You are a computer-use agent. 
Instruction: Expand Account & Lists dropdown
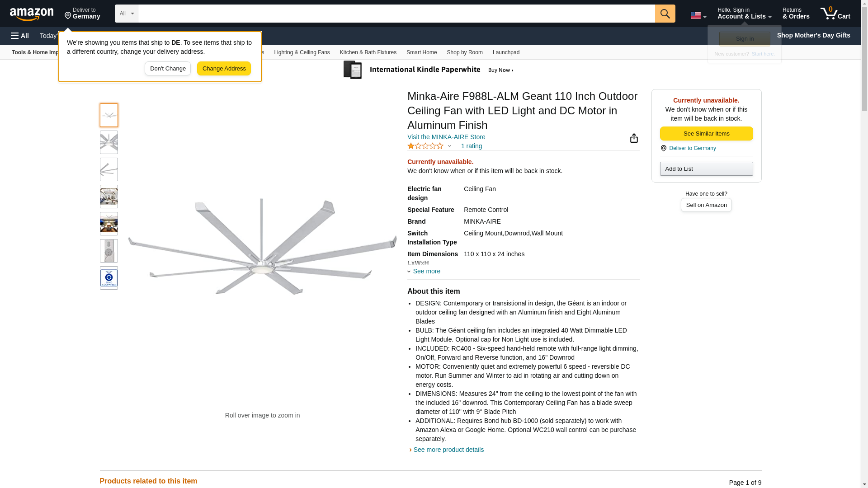click(744, 14)
